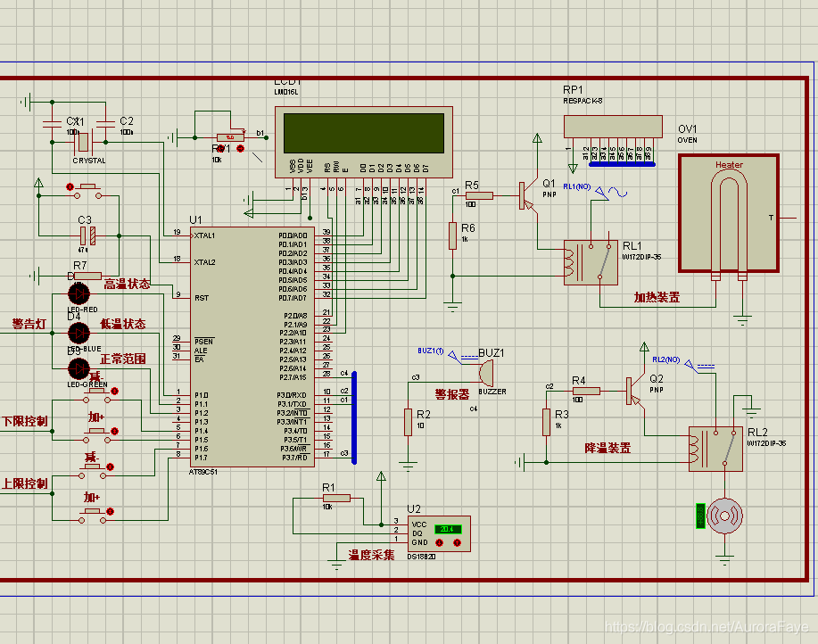This screenshot has height=644, width=818.
Task: Select the U1 AT89C51 microcontroller body
Action: 252,347
